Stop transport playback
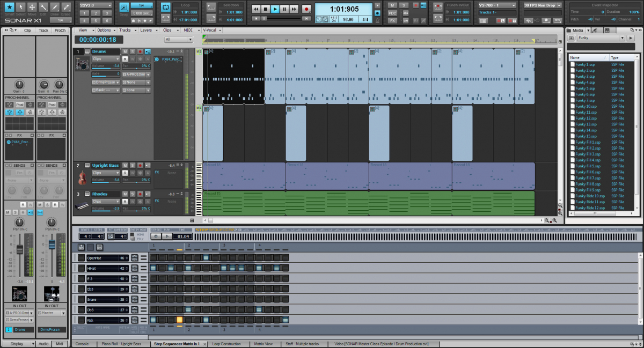The height and width of the screenshot is (348, 644). (x=265, y=9)
